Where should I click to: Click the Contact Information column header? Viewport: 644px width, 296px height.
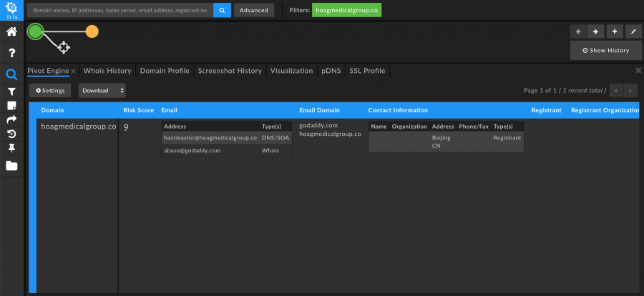(x=398, y=110)
